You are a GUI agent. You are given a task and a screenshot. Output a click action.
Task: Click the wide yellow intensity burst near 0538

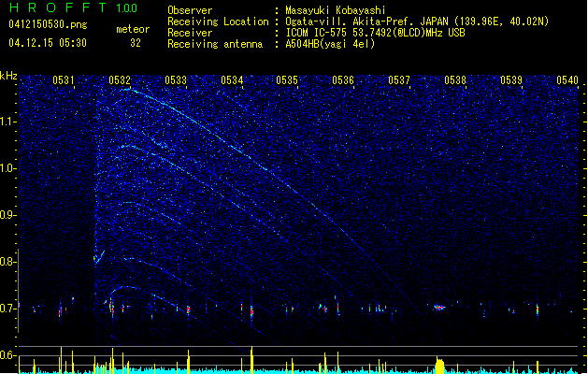pyautogui.click(x=440, y=366)
